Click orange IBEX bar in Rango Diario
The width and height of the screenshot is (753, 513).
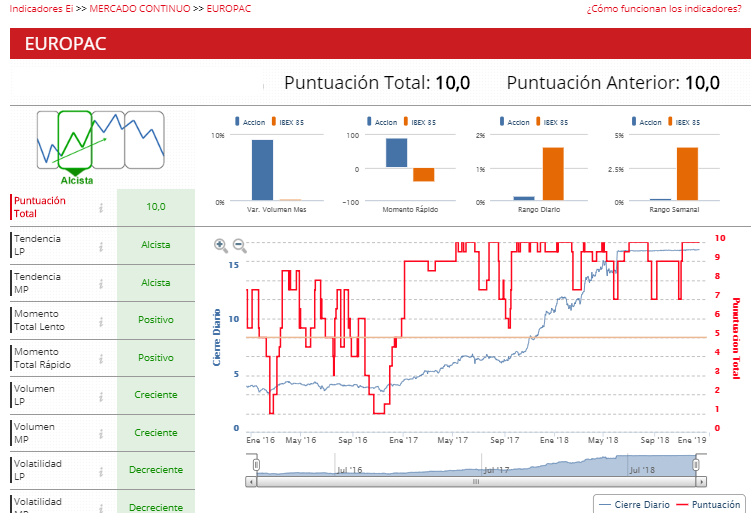pos(553,174)
